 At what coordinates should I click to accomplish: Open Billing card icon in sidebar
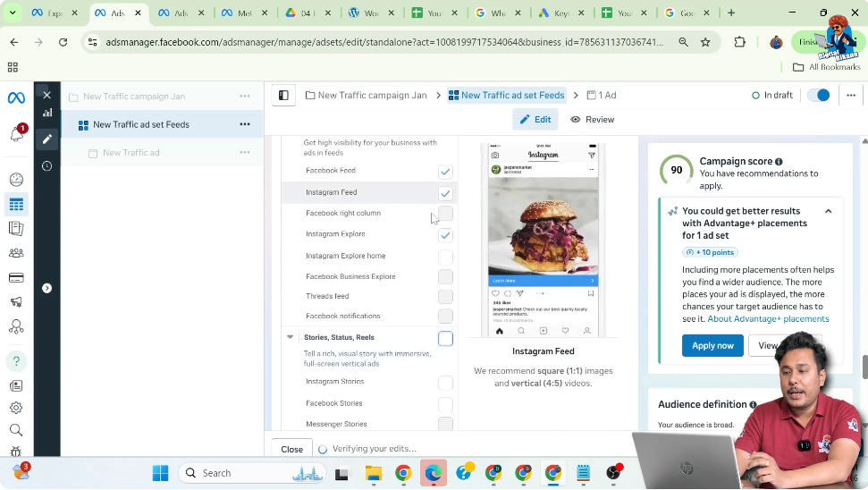click(x=16, y=278)
